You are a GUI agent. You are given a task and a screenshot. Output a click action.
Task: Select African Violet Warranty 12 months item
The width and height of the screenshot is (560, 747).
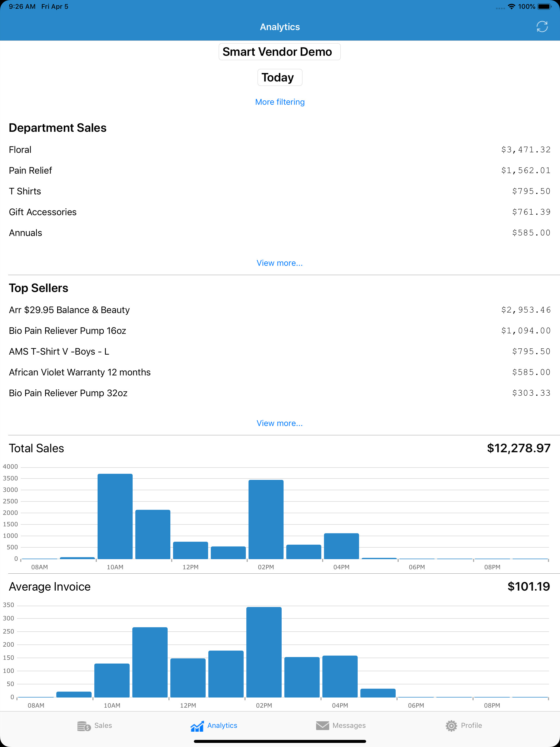tap(280, 372)
